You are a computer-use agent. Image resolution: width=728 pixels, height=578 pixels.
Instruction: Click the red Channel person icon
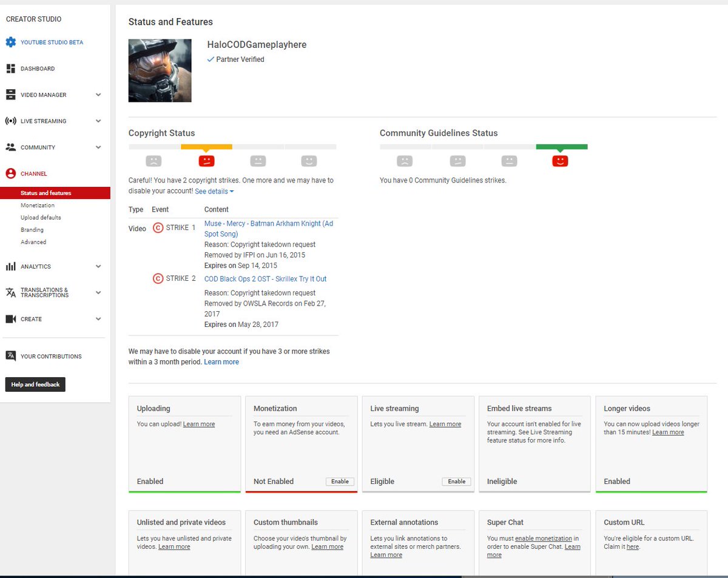[x=10, y=173]
